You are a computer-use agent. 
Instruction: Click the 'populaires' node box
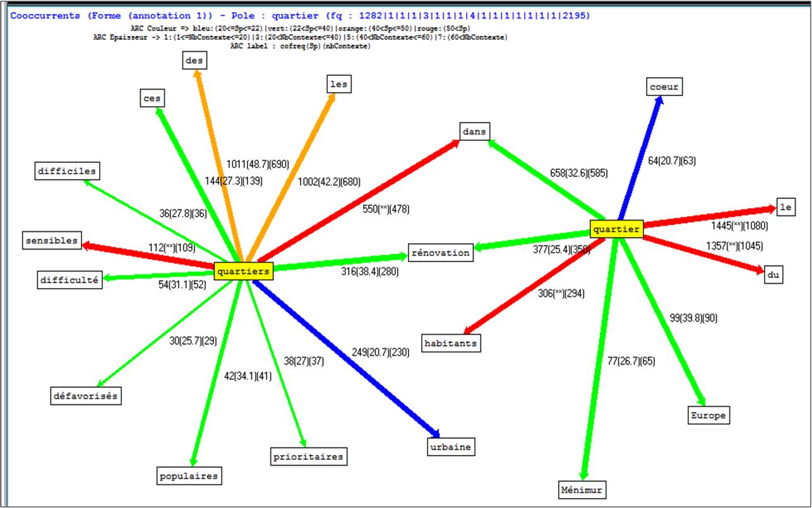(189, 476)
